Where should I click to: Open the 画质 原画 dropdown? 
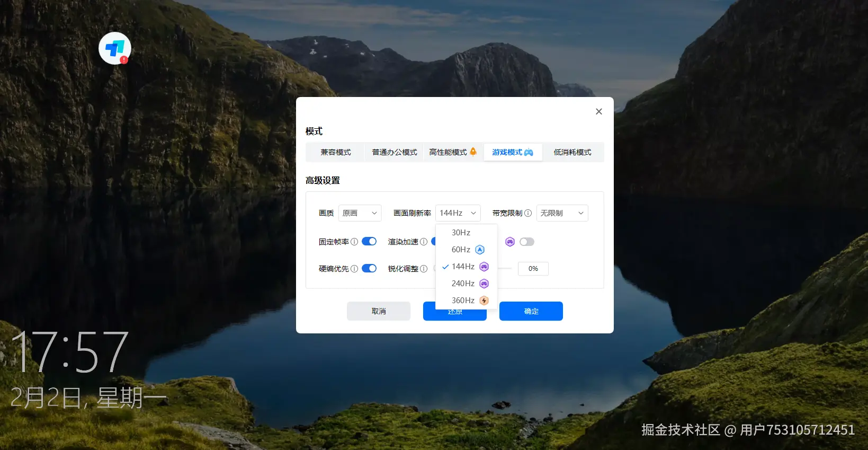(360, 213)
